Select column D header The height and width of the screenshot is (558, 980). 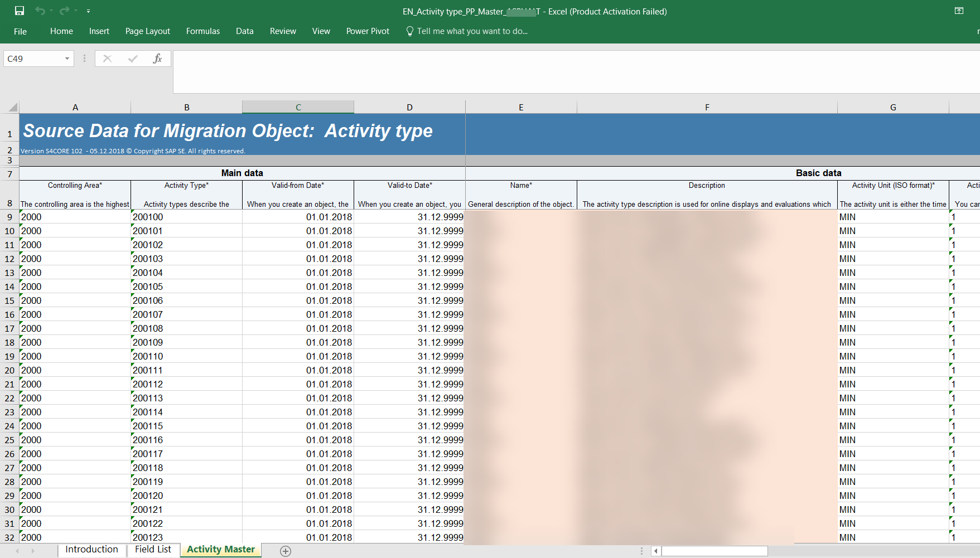click(409, 107)
